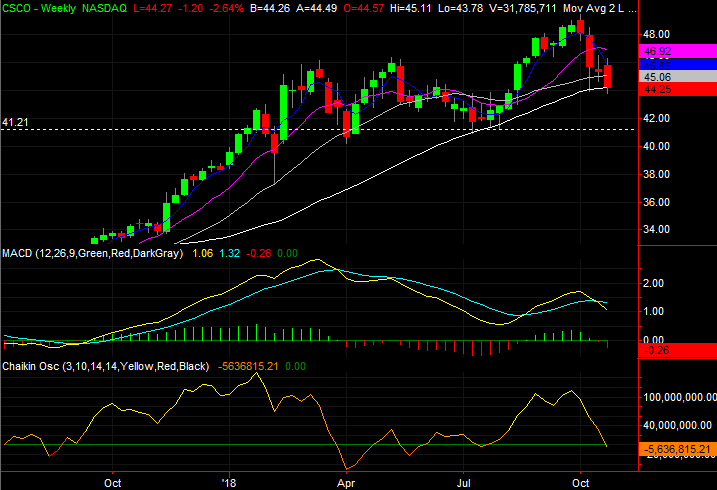Screen dimensions: 717x490
Task: Click the 42.00 price axis label
Action: [x=656, y=118]
